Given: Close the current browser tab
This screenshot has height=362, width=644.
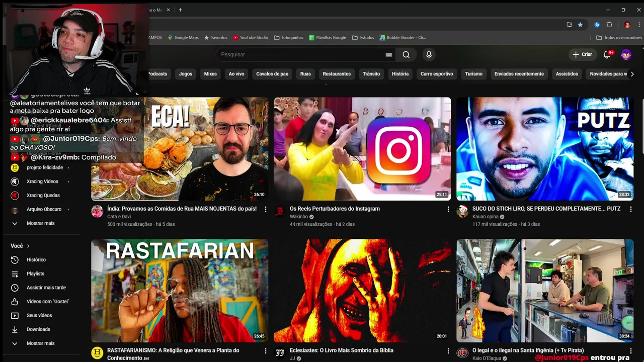Looking at the screenshot, I should [168, 10].
